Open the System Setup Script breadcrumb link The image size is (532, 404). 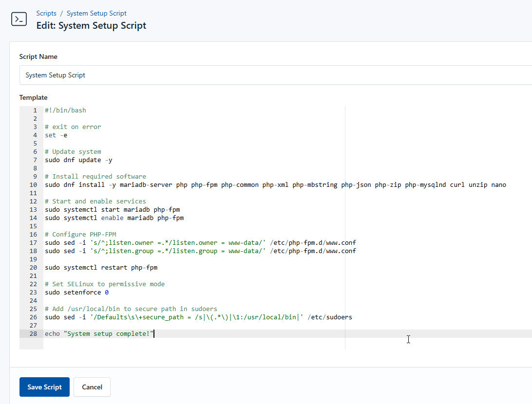(96, 13)
